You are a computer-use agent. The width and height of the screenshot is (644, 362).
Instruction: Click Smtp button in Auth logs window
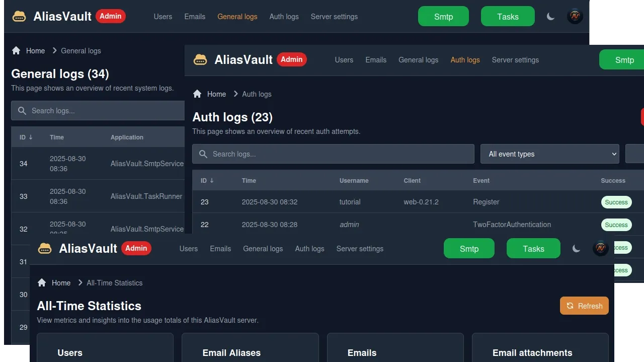point(624,60)
